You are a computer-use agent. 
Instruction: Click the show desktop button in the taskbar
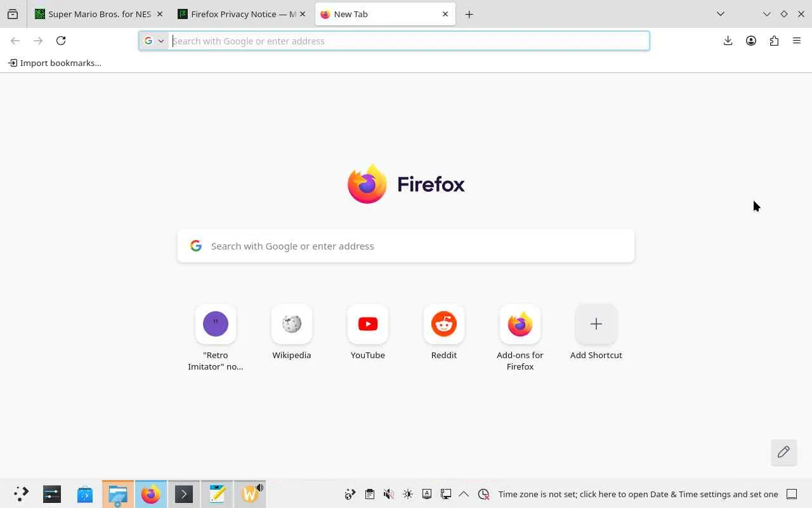click(x=792, y=494)
